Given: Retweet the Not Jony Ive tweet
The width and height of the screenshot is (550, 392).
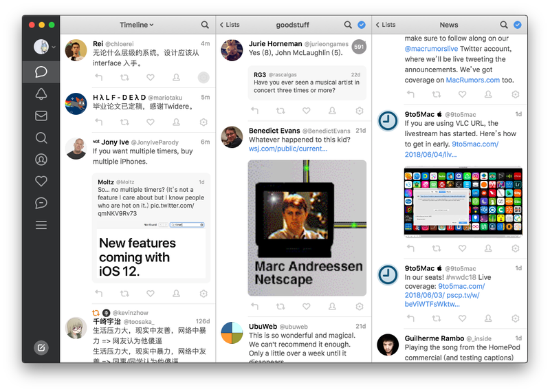Looking at the screenshot, I should pyautogui.click(x=124, y=294).
